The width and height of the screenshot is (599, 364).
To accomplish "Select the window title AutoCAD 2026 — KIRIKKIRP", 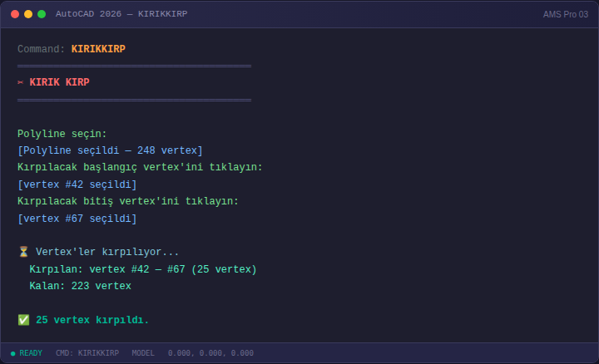I will (121, 14).
